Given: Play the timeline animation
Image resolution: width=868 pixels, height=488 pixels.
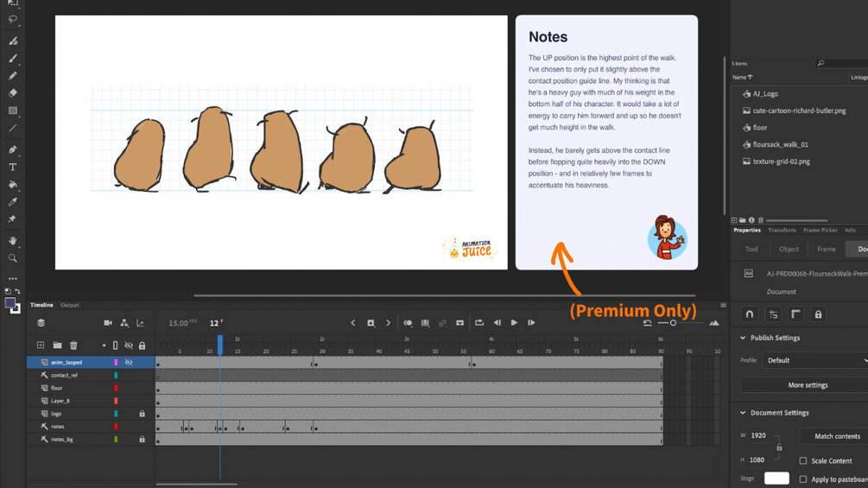Looking at the screenshot, I should (x=514, y=322).
